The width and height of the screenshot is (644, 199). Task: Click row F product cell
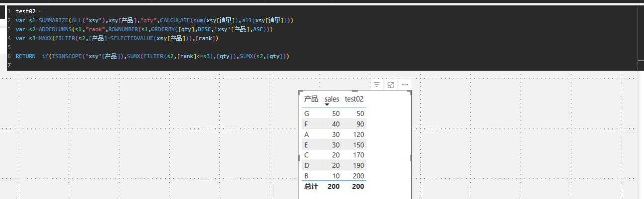pos(306,124)
